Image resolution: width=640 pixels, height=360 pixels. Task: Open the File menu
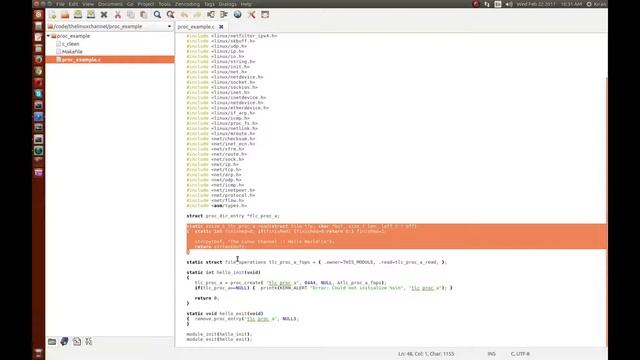pos(60,4)
